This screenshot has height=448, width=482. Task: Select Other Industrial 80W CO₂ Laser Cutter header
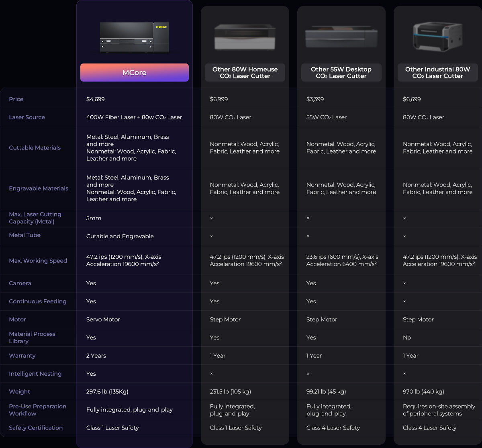437,73
